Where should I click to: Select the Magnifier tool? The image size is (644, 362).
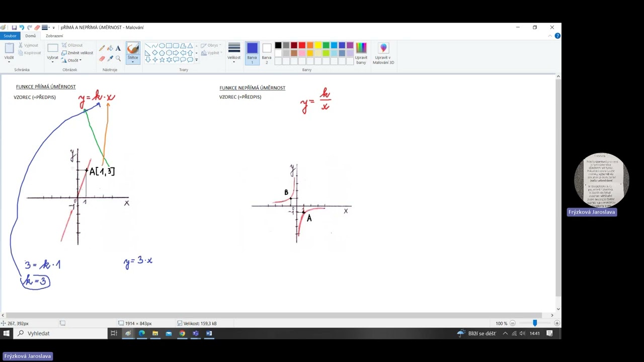pos(118,58)
